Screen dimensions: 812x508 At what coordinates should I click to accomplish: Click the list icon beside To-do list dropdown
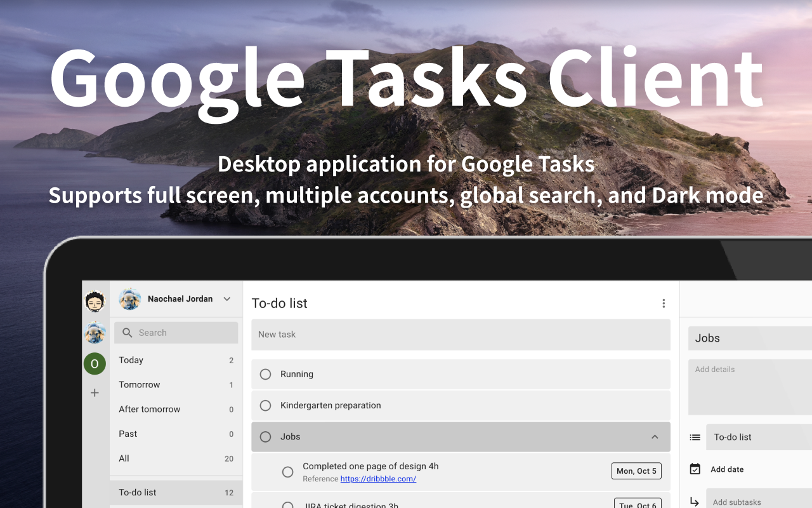[x=695, y=438]
